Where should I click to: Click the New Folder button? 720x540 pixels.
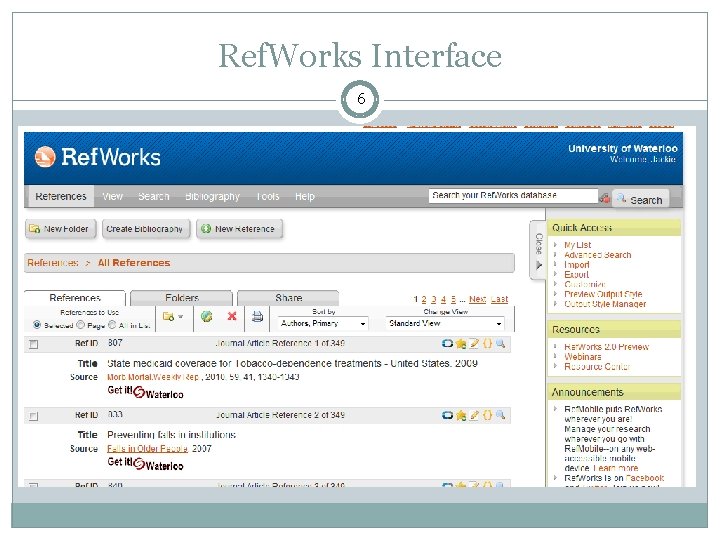(61, 229)
